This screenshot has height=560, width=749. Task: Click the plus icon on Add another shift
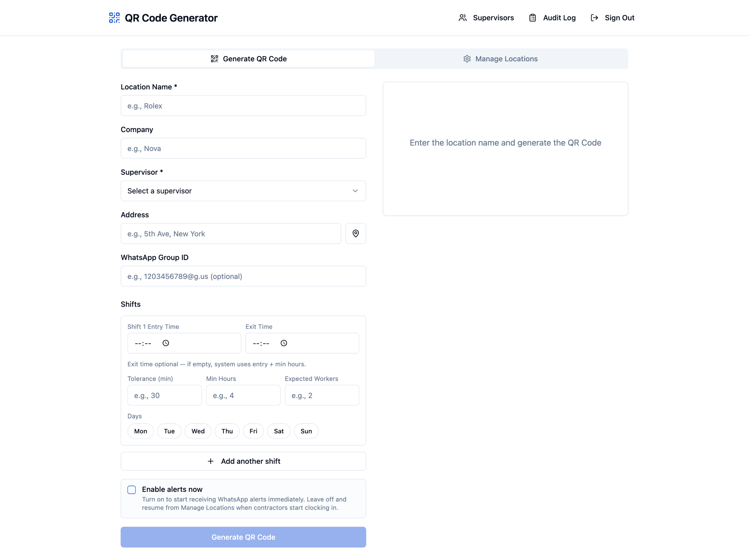click(x=211, y=461)
